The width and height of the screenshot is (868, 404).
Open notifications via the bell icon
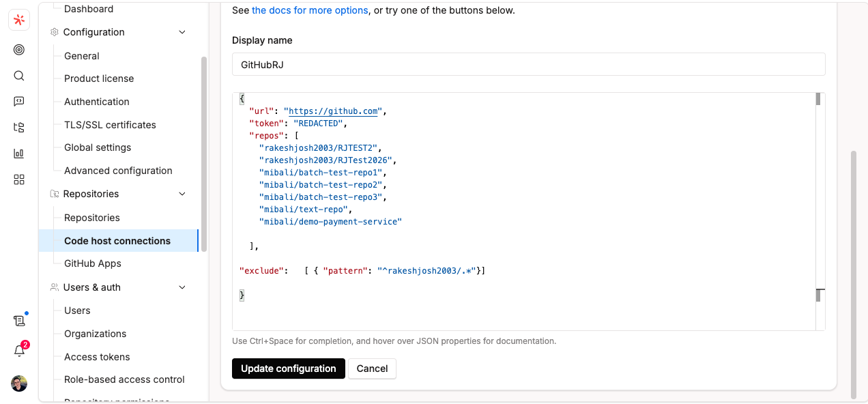coord(18,351)
